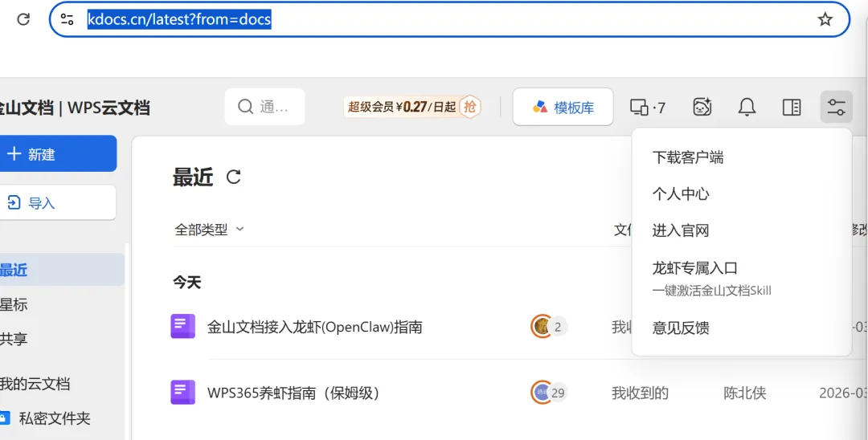Choose 下载客户端 from the menu

pos(687,158)
